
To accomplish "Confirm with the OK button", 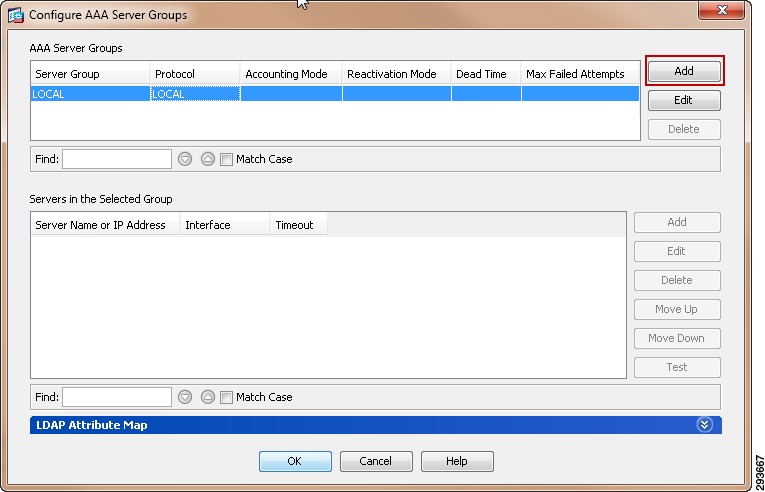I will 295,461.
